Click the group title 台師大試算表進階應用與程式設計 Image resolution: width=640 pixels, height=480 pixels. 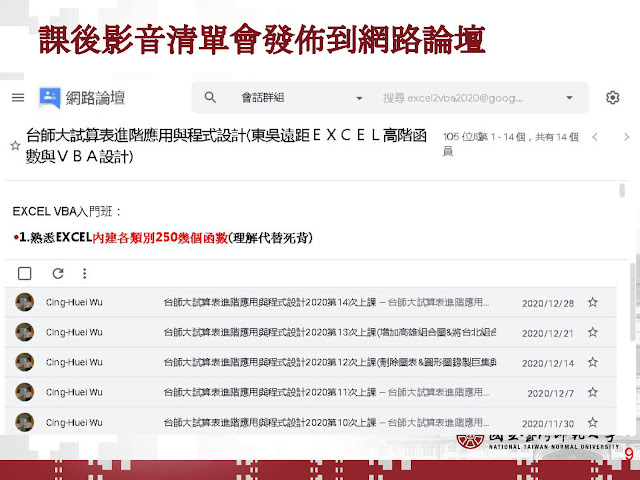point(226,145)
